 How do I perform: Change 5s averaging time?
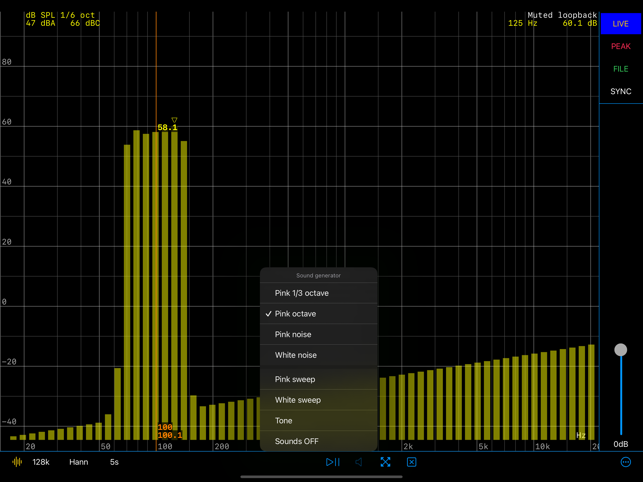coord(114,462)
